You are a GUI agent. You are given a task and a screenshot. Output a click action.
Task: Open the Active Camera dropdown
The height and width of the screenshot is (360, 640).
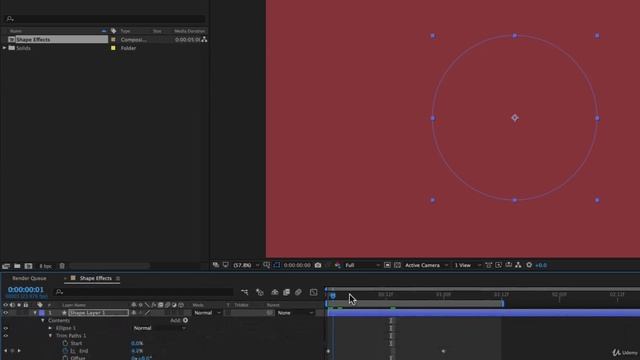click(x=426, y=265)
